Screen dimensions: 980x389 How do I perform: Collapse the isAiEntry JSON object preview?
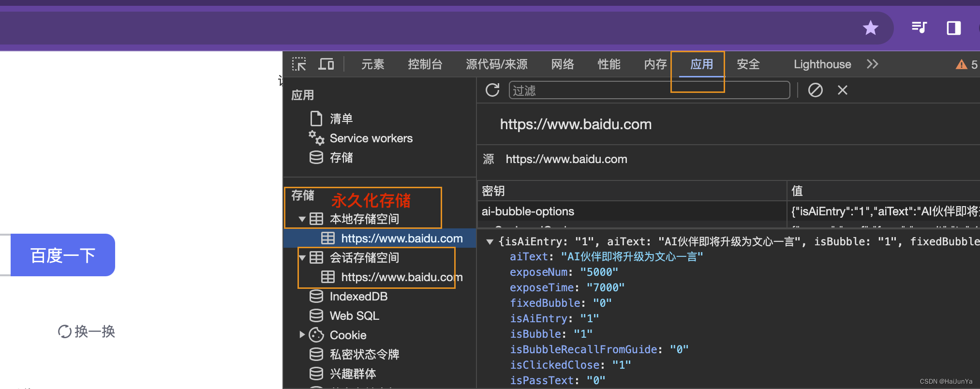tap(490, 241)
